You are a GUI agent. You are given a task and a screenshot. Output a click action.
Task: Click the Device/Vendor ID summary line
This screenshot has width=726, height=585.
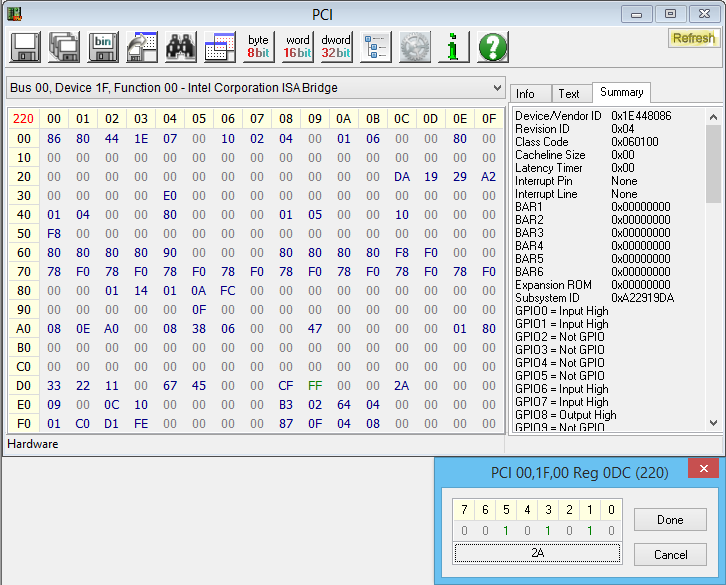tap(593, 116)
